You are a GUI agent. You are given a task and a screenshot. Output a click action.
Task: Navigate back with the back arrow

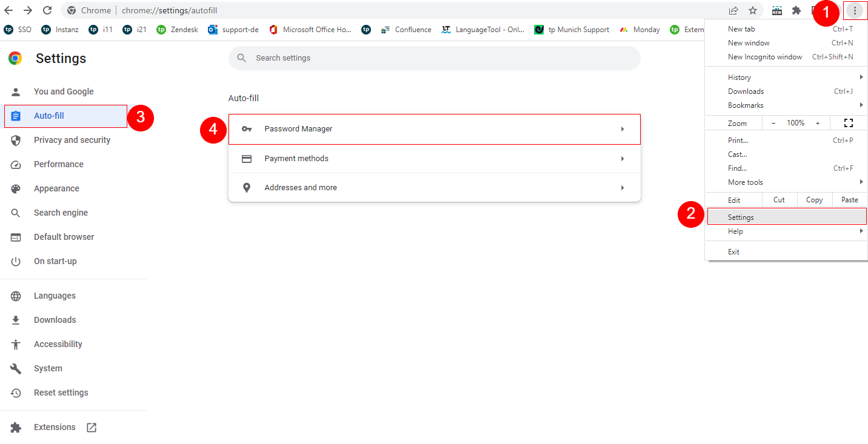coord(8,10)
